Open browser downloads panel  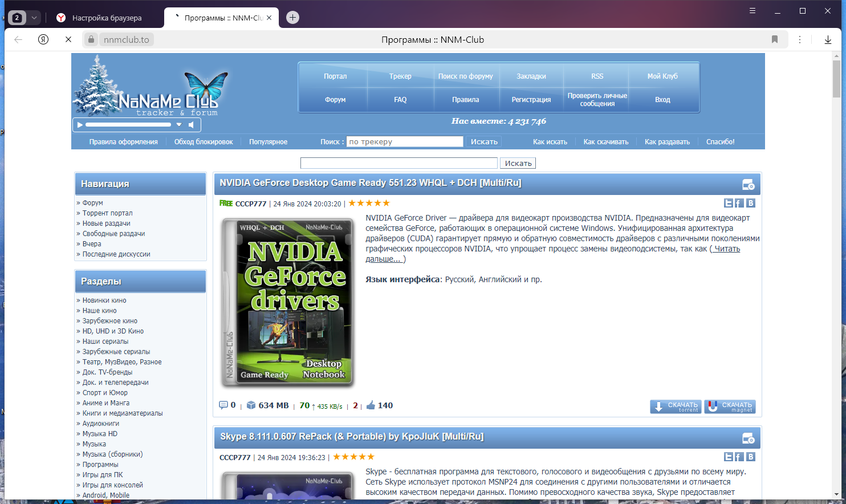[828, 39]
